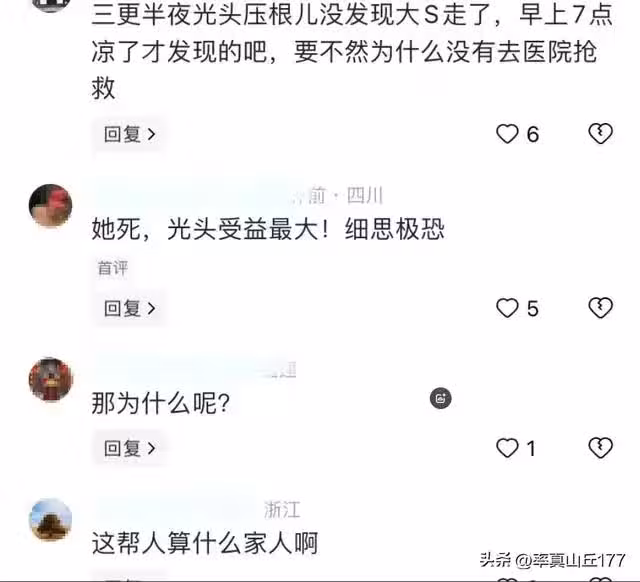Viewport: 640px width, 582px height.
Task: Expand replies under the first comment
Action: [x=129, y=134]
